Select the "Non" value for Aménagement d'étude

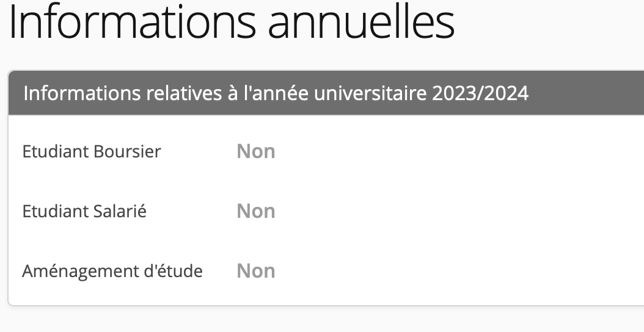click(256, 270)
